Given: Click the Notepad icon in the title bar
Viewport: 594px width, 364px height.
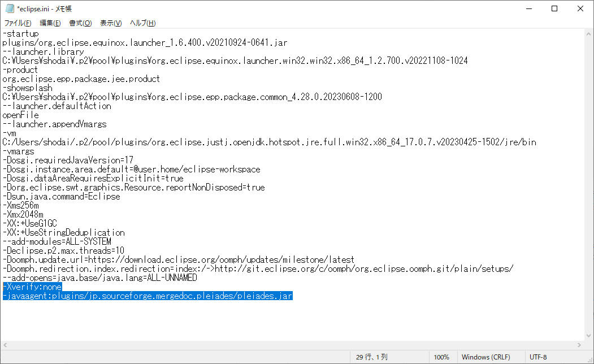Looking at the screenshot, I should (x=10, y=8).
